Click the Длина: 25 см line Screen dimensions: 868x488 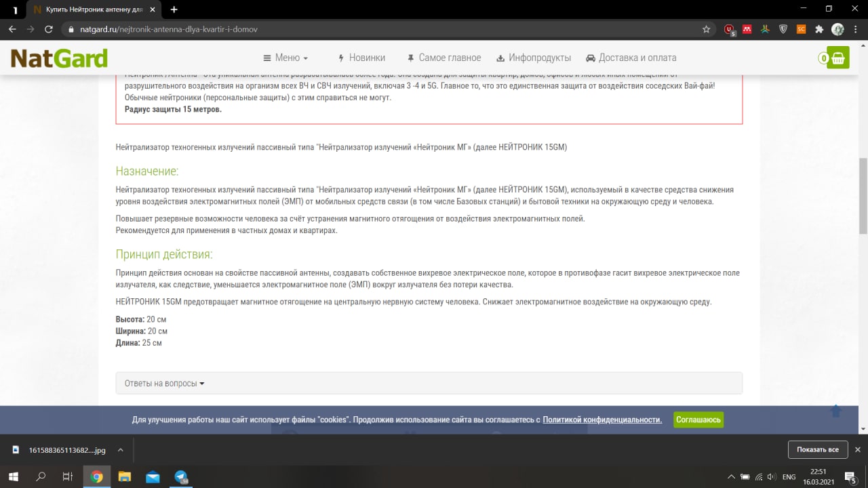pyautogui.click(x=139, y=343)
